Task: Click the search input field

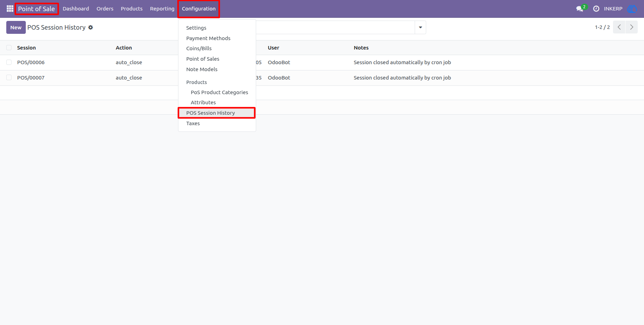Action: 335,28
